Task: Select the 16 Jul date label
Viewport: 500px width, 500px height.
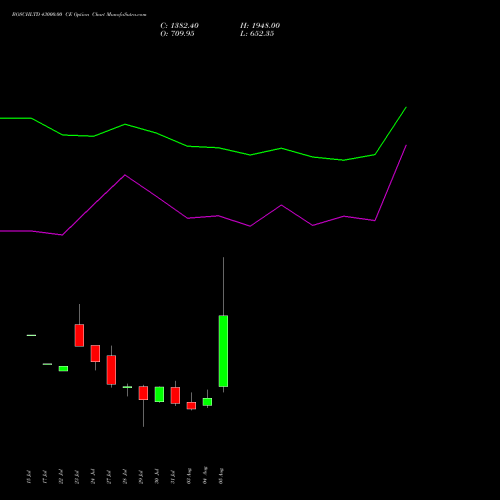Action: (29, 477)
